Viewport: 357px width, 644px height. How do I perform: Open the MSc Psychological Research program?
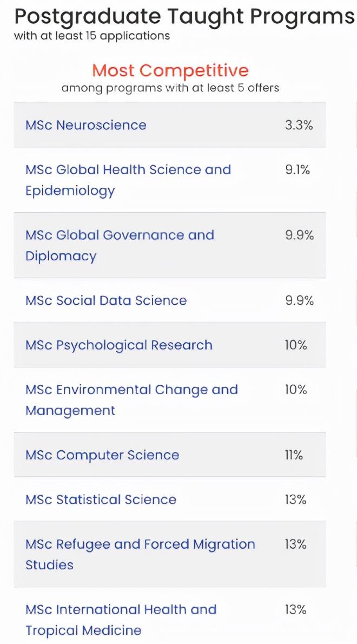[x=118, y=345]
